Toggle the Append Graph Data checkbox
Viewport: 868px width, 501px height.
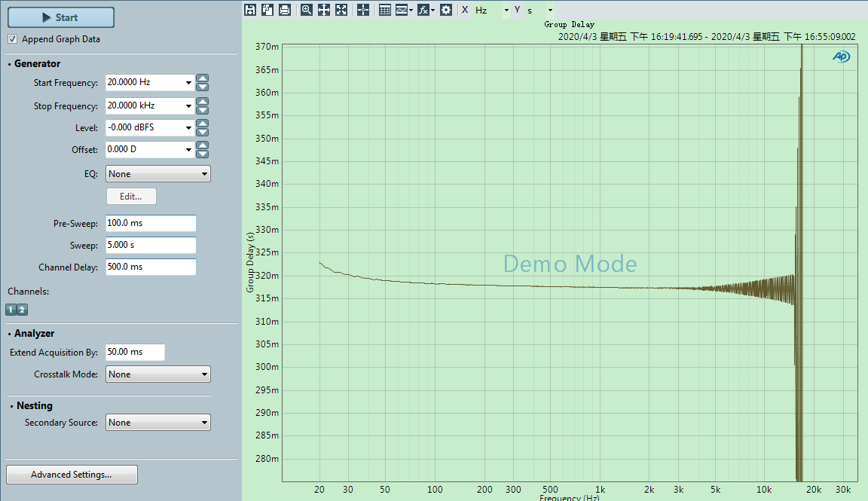point(12,38)
